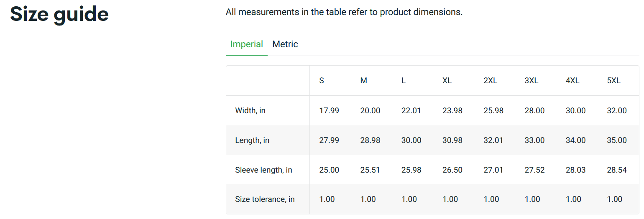This screenshot has width=644, height=219.
Task: Click the 30.98 length value for XL
Action: click(452, 140)
